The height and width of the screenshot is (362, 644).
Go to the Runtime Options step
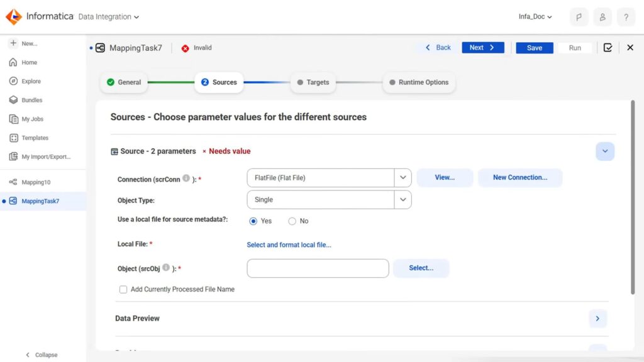(x=419, y=82)
